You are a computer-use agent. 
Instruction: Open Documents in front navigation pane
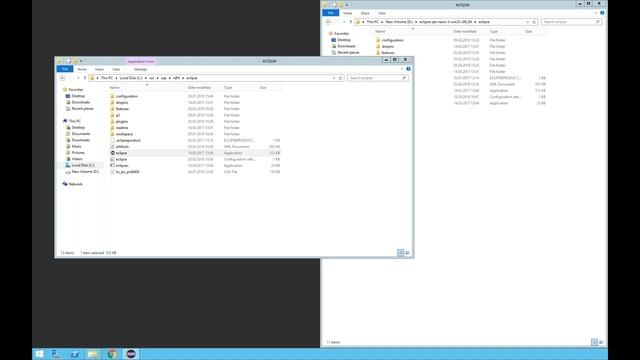click(x=81, y=134)
